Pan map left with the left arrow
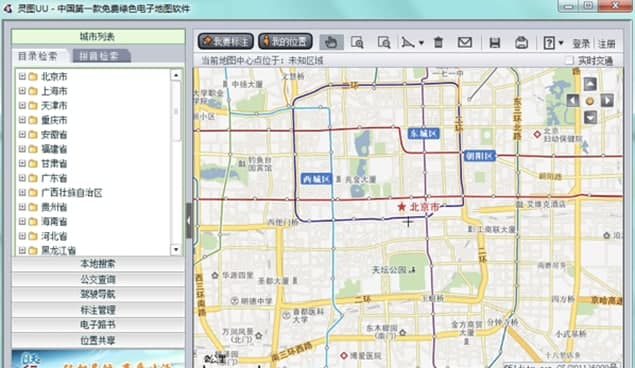Image resolution: width=635 pixels, height=368 pixels. pyautogui.click(x=573, y=100)
